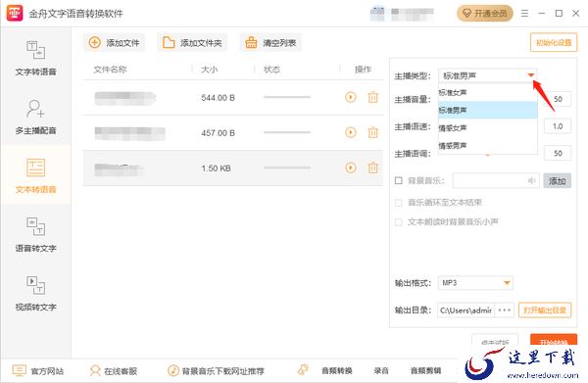
Task: Click the 初始化设置 button
Action: point(554,42)
